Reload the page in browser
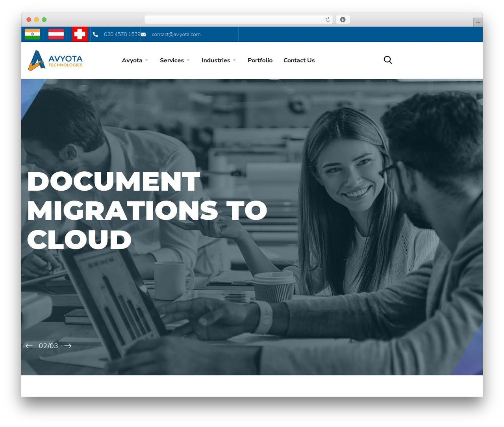 [328, 20]
